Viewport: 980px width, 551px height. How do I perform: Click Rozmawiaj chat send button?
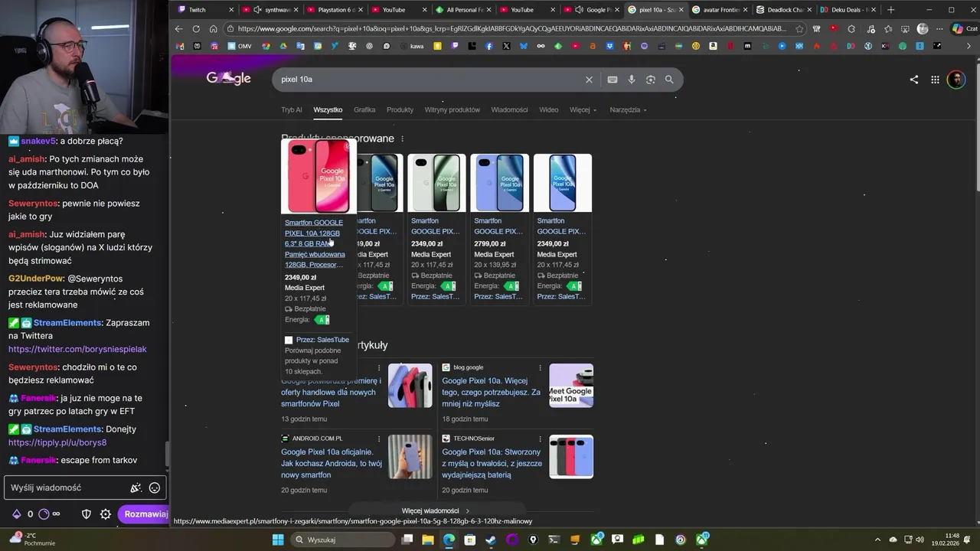pos(144,514)
